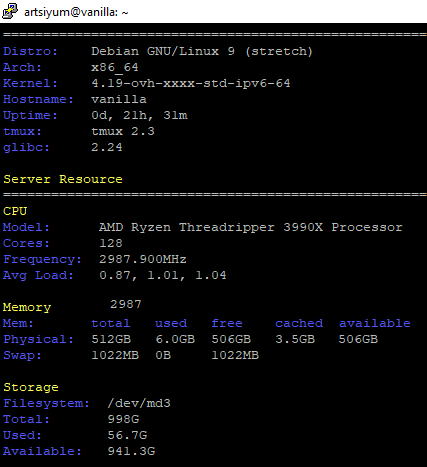Click the 'used' column header
Image resolution: width=427 pixels, height=467 pixels.
171,323
